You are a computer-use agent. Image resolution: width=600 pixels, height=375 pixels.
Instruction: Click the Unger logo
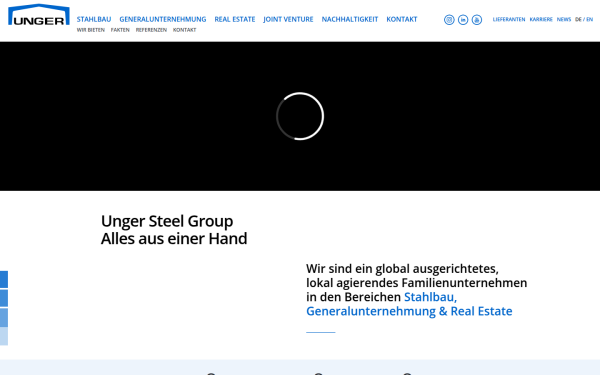(39, 15)
